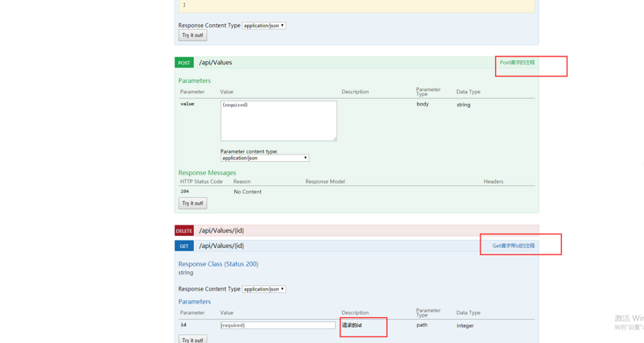644x343 pixels.
Task: Open the Parameter content type dropdown
Action: 265,158
